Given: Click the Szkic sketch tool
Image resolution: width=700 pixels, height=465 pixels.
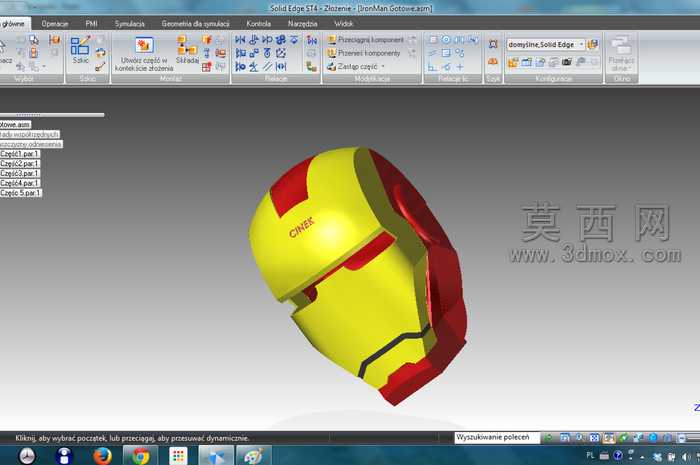Looking at the screenshot, I should coord(80,50).
